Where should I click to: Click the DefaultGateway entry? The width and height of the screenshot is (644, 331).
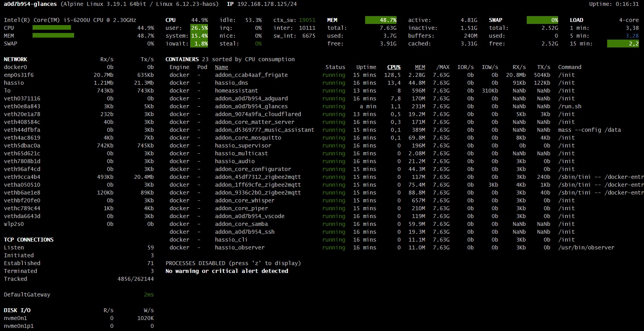[x=27, y=295]
